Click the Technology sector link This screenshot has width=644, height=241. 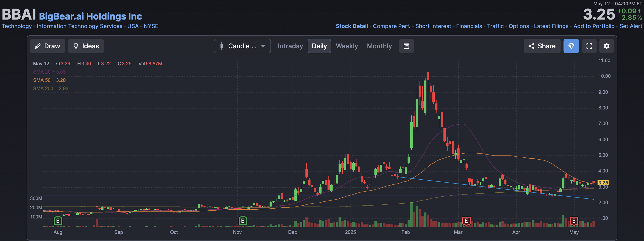pyautogui.click(x=17, y=26)
